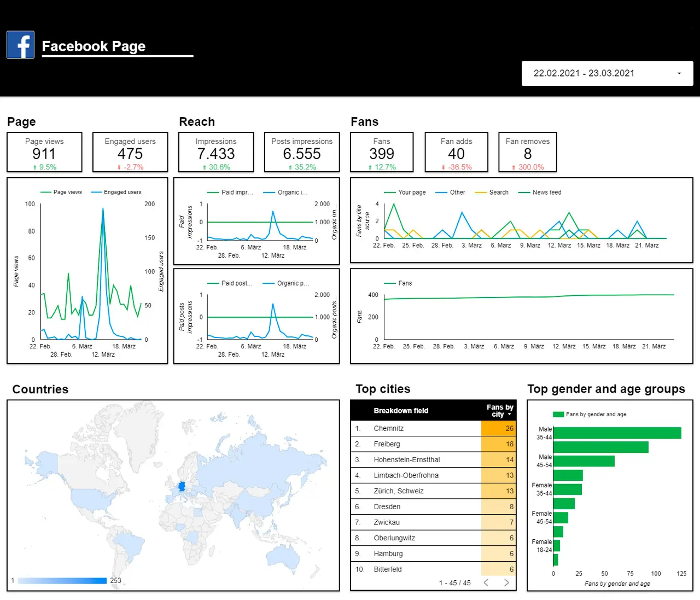The image size is (700, 600).
Task: Click the Countries section heading
Action: click(x=40, y=389)
